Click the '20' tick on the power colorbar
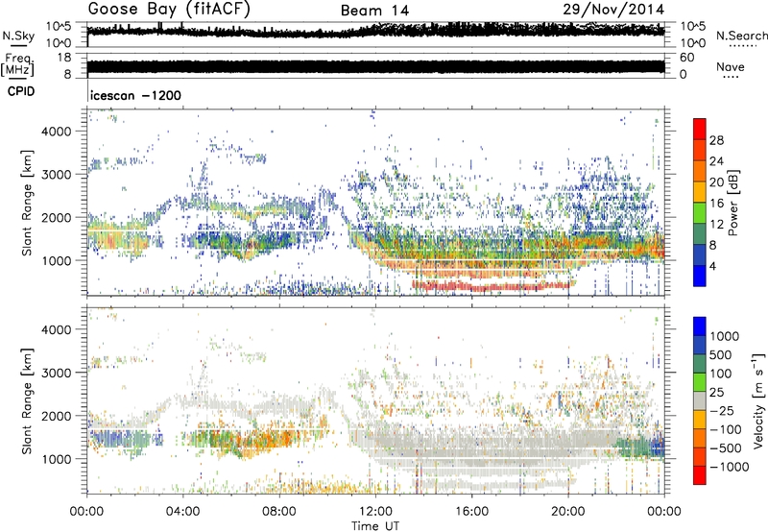The image size is (768, 532). pyautogui.click(x=716, y=182)
